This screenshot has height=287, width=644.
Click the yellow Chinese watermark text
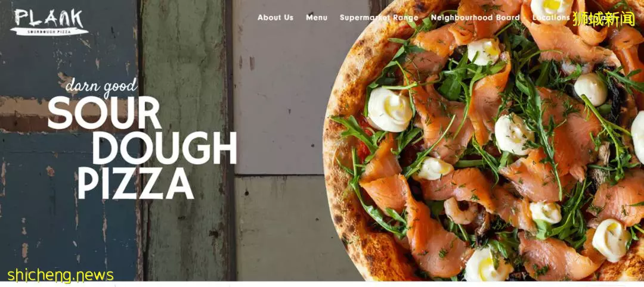coord(603,18)
